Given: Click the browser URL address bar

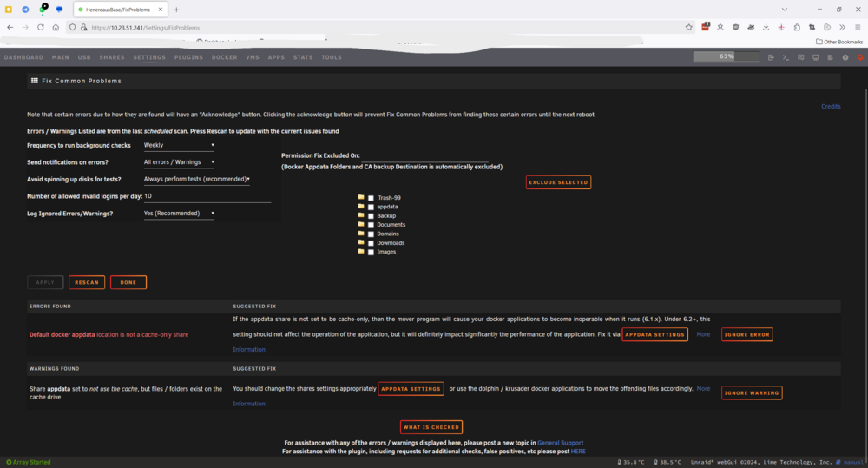Looking at the screenshot, I should point(382,27).
